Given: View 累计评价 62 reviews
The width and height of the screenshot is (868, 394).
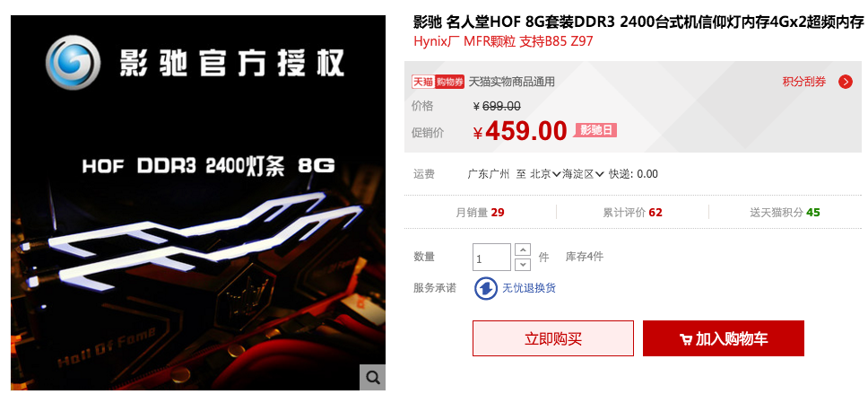Looking at the screenshot, I should pyautogui.click(x=632, y=212).
